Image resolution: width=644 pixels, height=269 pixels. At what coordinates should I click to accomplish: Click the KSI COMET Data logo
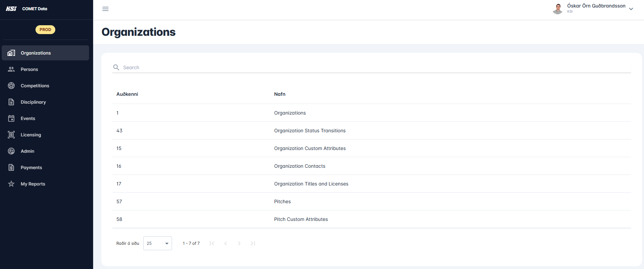pyautogui.click(x=27, y=9)
